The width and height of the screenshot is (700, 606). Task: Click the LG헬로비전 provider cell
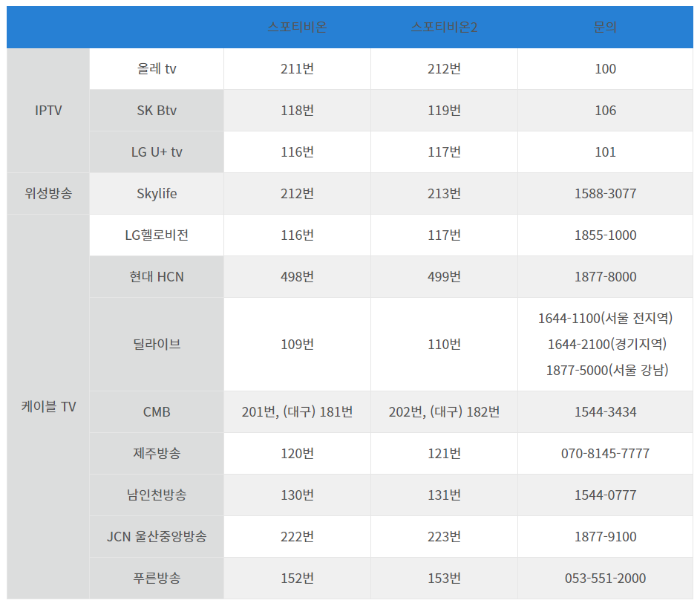157,235
